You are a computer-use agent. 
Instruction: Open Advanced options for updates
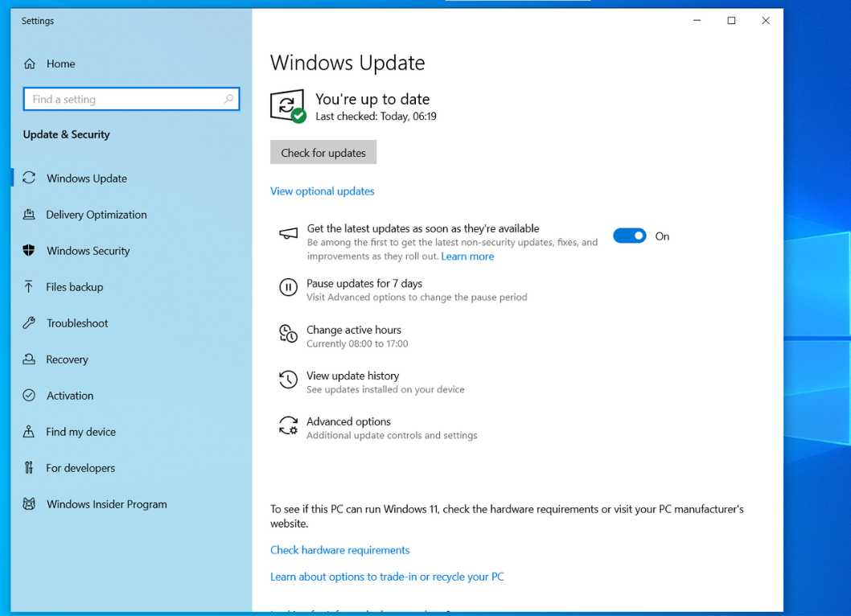348,422
